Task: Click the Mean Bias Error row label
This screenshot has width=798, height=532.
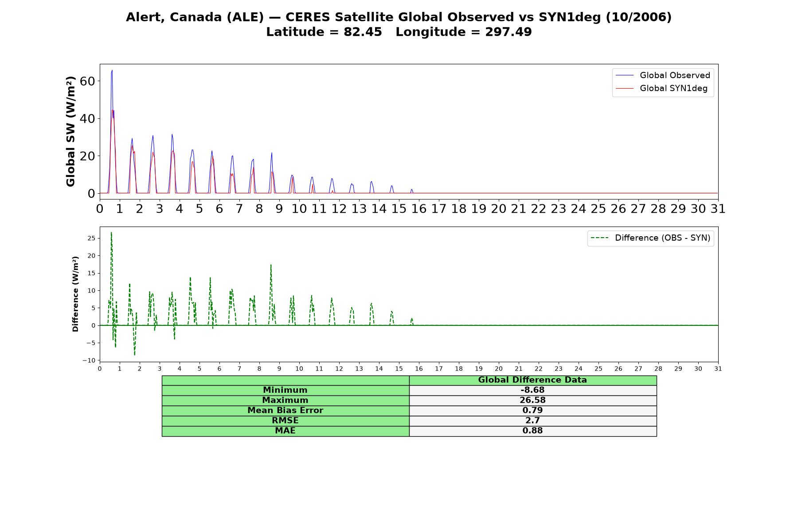Action: [x=286, y=411]
